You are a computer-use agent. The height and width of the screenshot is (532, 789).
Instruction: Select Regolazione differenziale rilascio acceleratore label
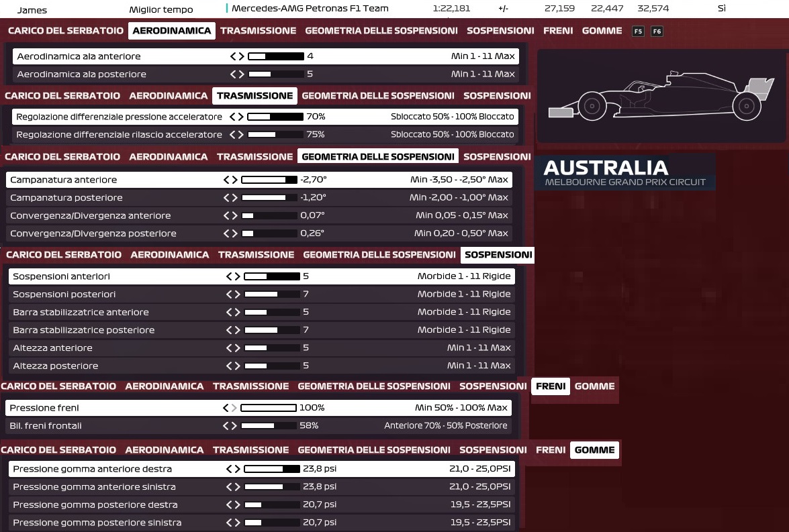[x=119, y=135]
